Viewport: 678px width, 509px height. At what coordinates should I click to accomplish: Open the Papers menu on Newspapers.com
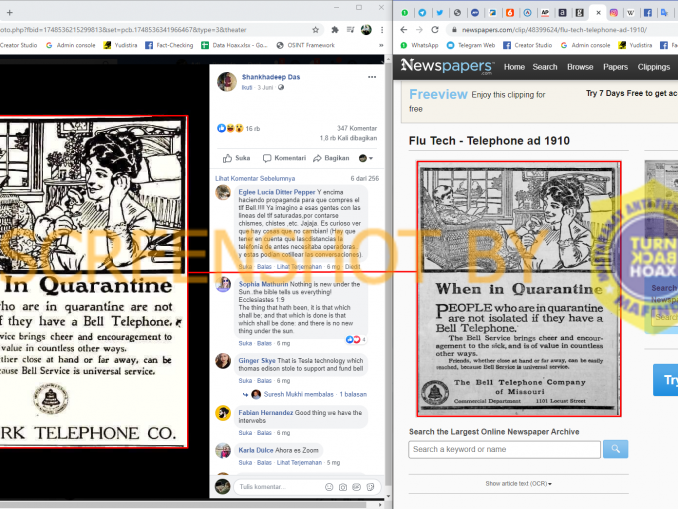pos(615,67)
